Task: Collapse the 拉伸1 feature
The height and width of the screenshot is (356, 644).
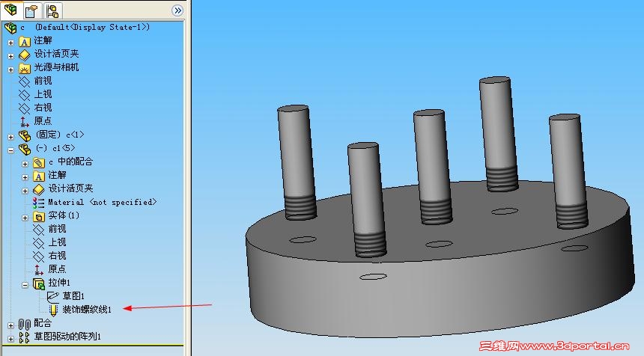Action: pos(25,285)
